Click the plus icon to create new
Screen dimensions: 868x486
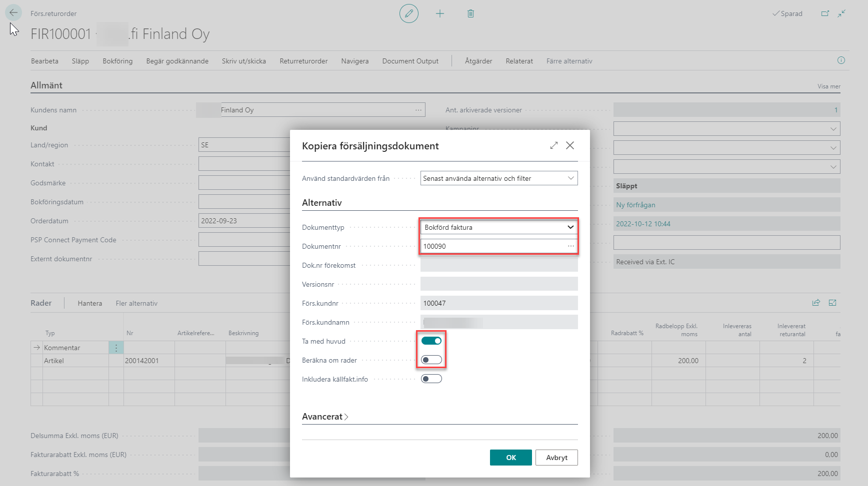pos(440,13)
